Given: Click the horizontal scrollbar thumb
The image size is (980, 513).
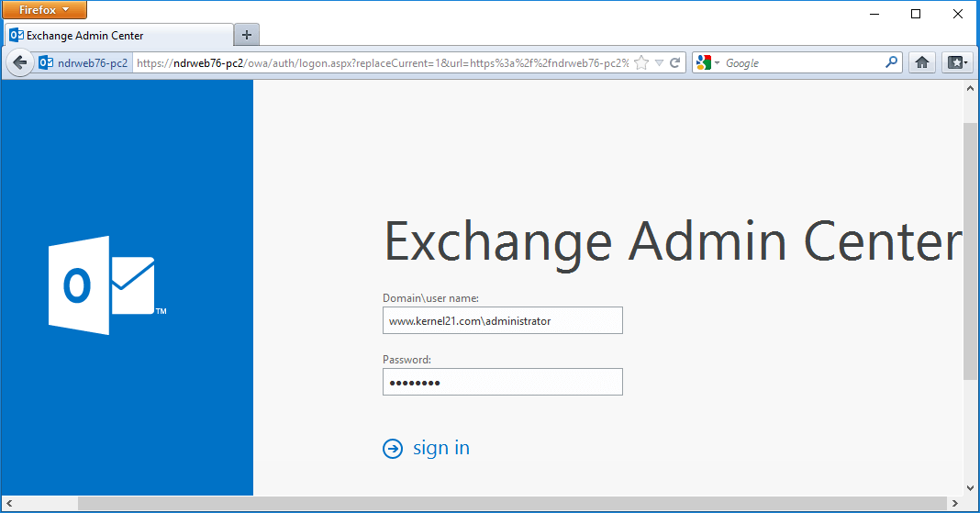Looking at the screenshot, I should [513, 503].
